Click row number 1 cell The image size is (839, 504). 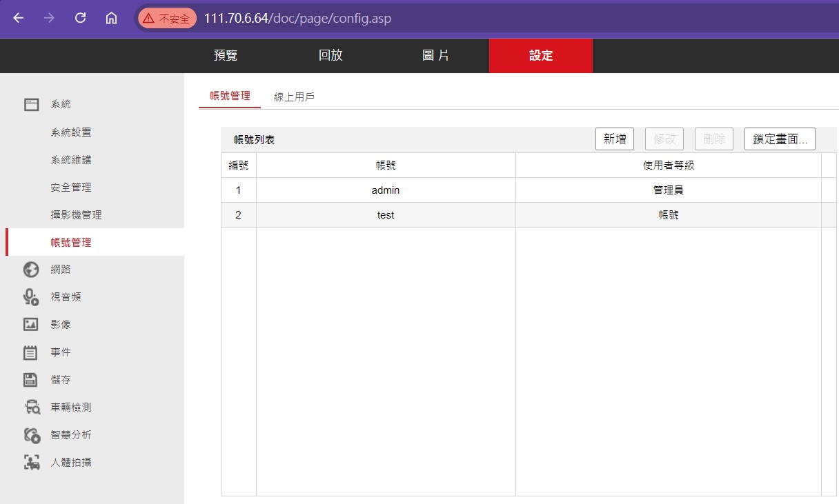pyautogui.click(x=239, y=190)
